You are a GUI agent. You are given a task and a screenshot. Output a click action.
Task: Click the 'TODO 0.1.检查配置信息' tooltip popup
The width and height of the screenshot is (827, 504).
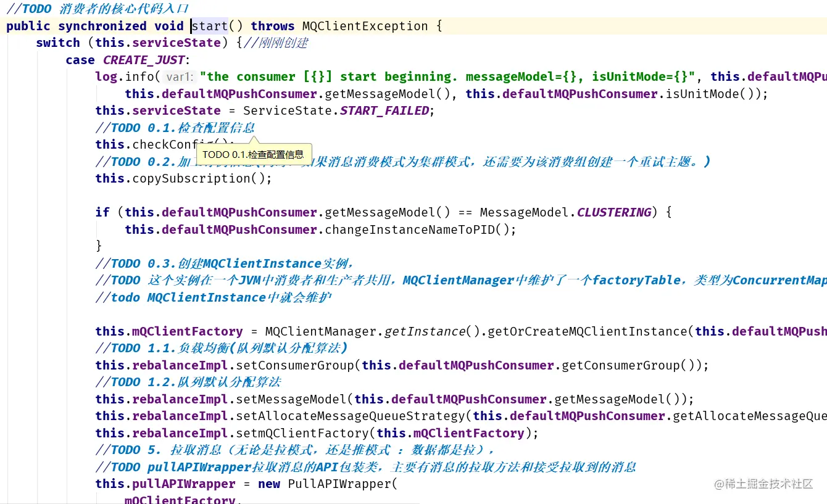pyautogui.click(x=254, y=154)
